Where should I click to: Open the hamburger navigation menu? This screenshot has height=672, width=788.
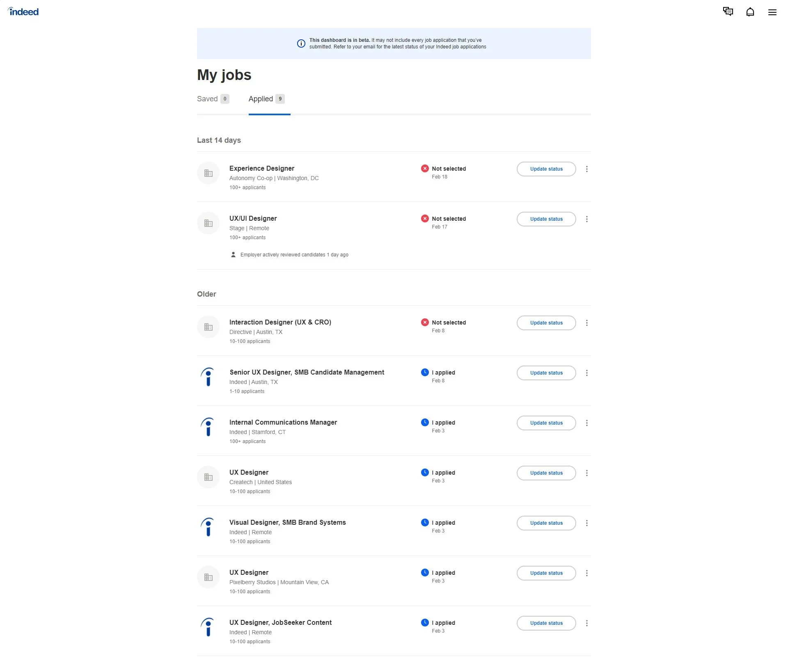(x=772, y=12)
